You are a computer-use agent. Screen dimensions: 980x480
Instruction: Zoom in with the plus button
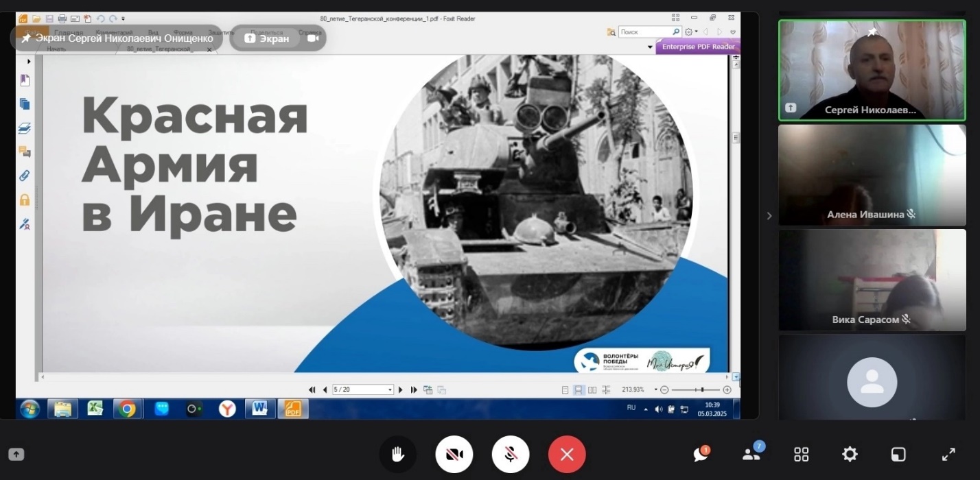tap(727, 389)
